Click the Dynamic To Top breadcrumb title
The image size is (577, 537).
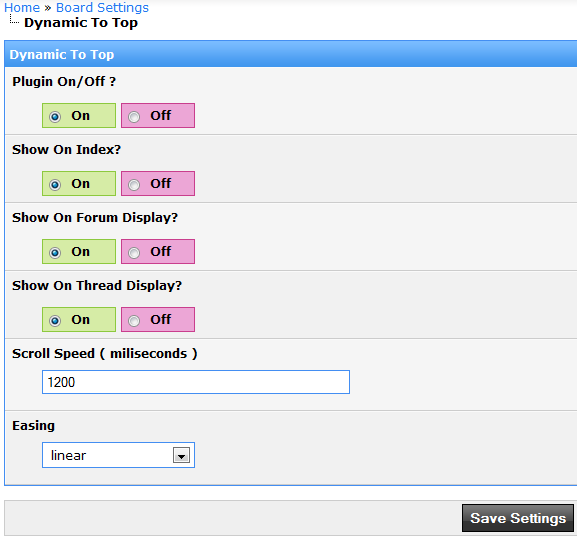(x=81, y=23)
